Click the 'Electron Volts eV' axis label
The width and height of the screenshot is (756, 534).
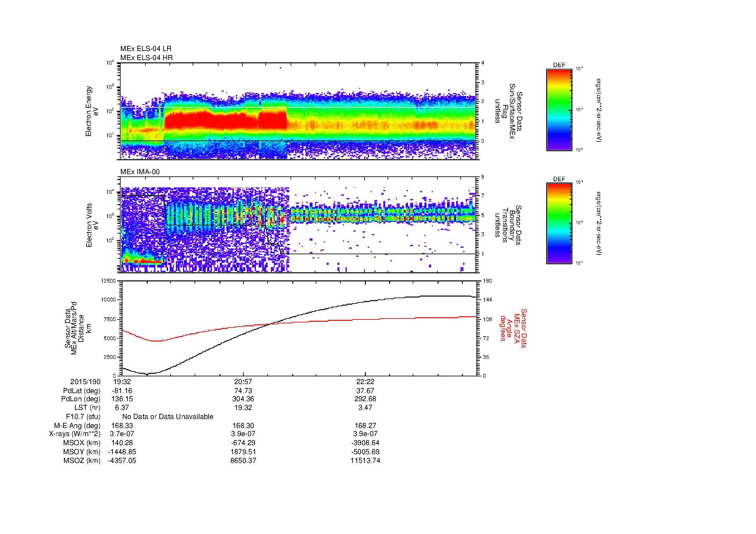pyautogui.click(x=92, y=225)
